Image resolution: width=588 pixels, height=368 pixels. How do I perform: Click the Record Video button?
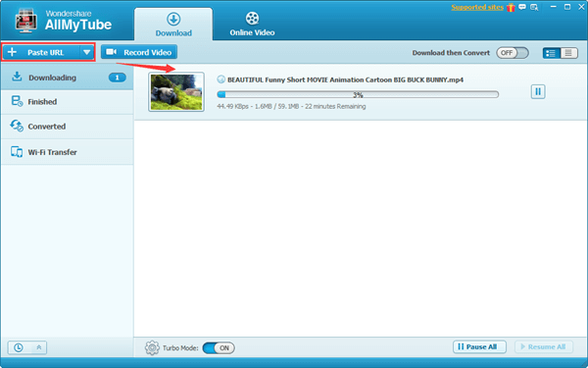(139, 52)
